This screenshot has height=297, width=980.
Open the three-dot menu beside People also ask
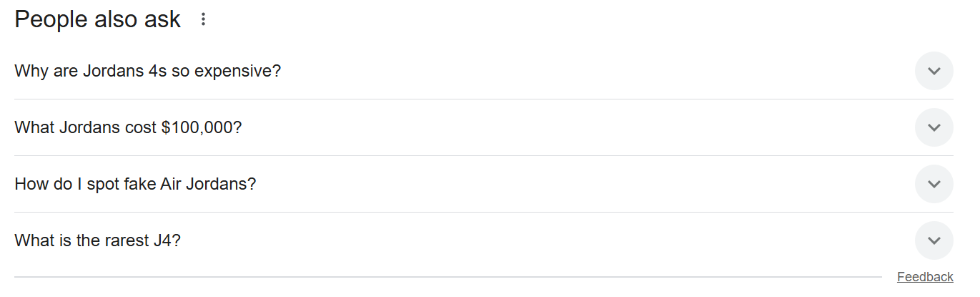pos(203,20)
